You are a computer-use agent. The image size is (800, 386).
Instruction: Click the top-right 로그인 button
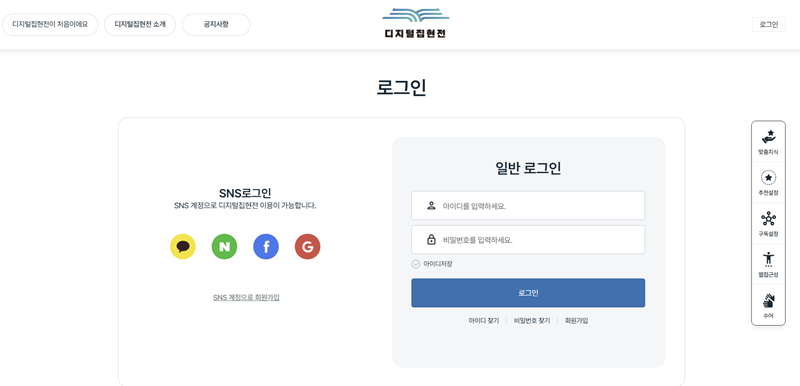click(x=768, y=24)
